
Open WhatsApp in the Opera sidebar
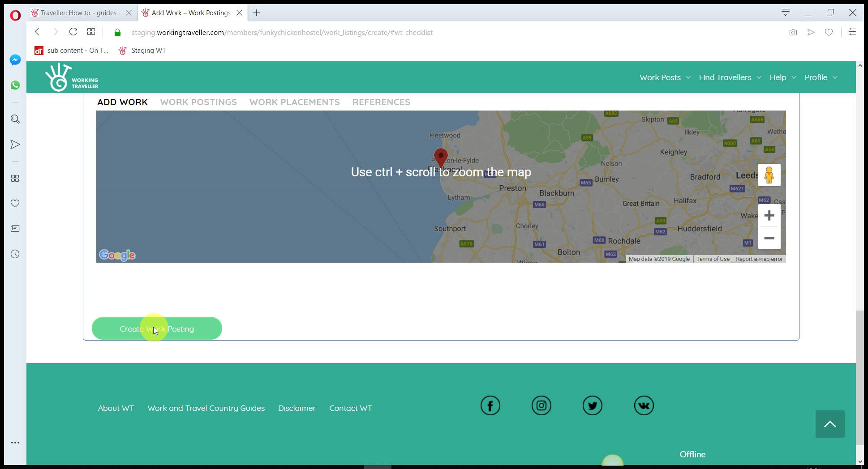click(x=15, y=85)
